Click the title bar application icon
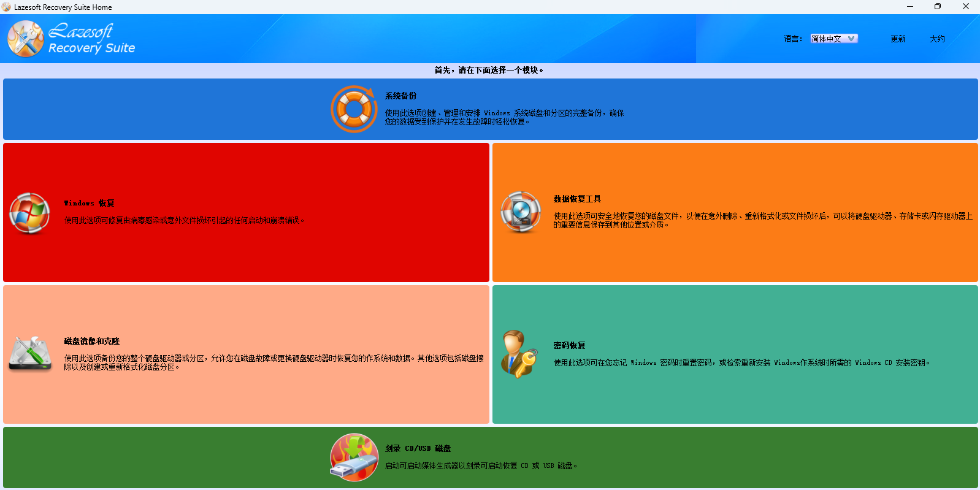 (x=6, y=7)
